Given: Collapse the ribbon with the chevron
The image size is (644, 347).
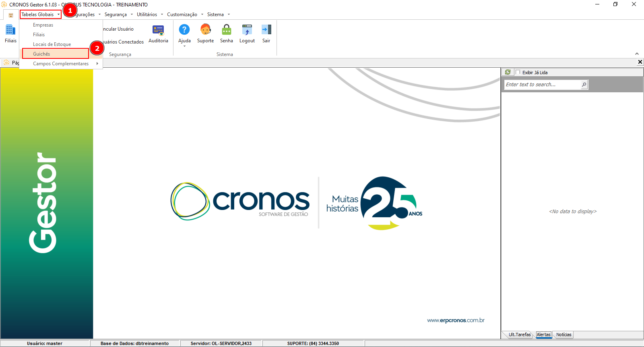Looking at the screenshot, I should click(637, 54).
